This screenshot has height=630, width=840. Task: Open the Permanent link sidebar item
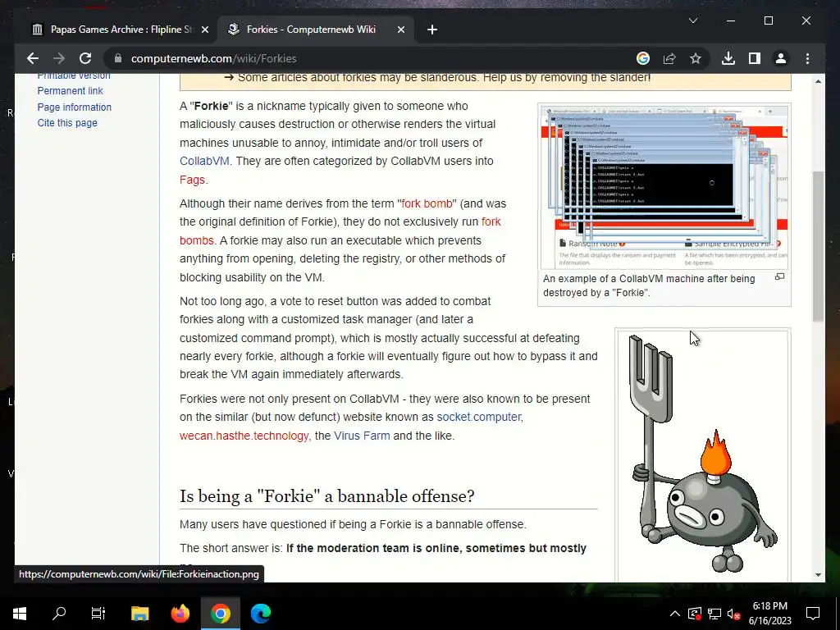point(71,90)
